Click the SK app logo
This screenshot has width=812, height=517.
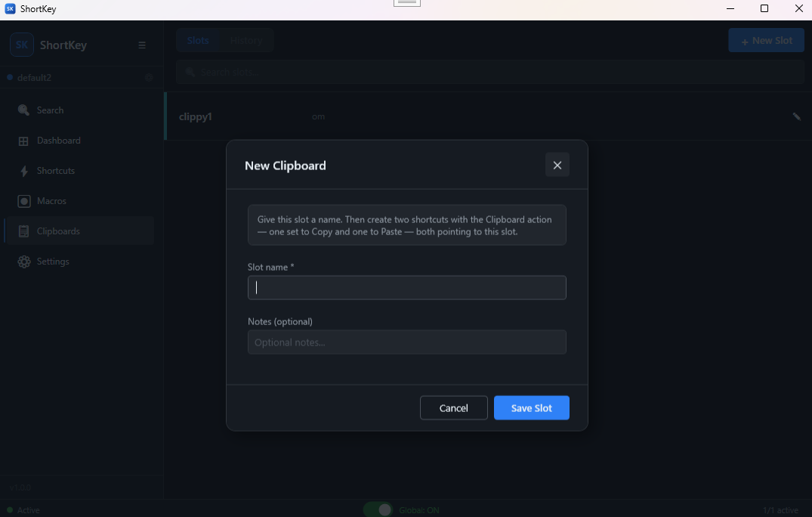pos(21,45)
